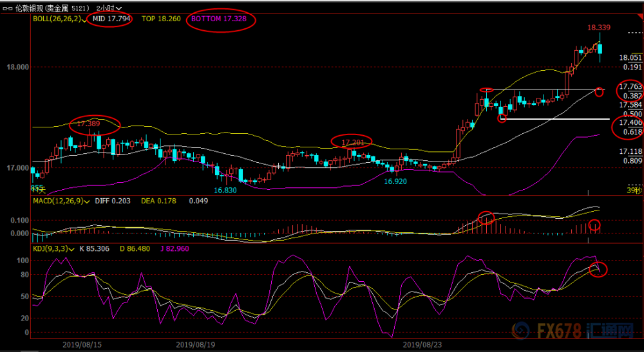644x352 pixels.
Task: Click the 2019/08/23 date label
Action: click(422, 345)
